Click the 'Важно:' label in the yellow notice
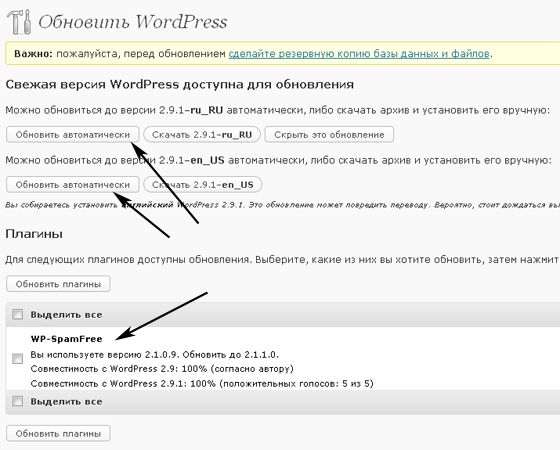 (x=34, y=54)
